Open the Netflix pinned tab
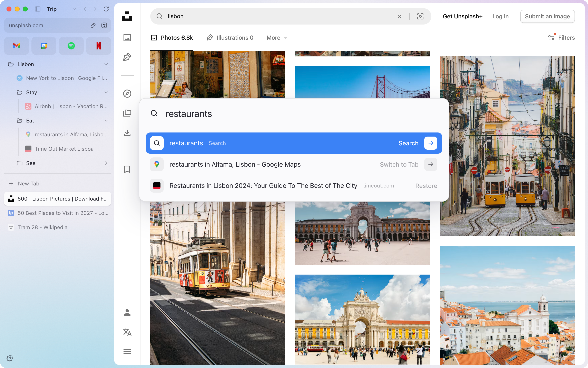The image size is (588, 368). point(98,46)
